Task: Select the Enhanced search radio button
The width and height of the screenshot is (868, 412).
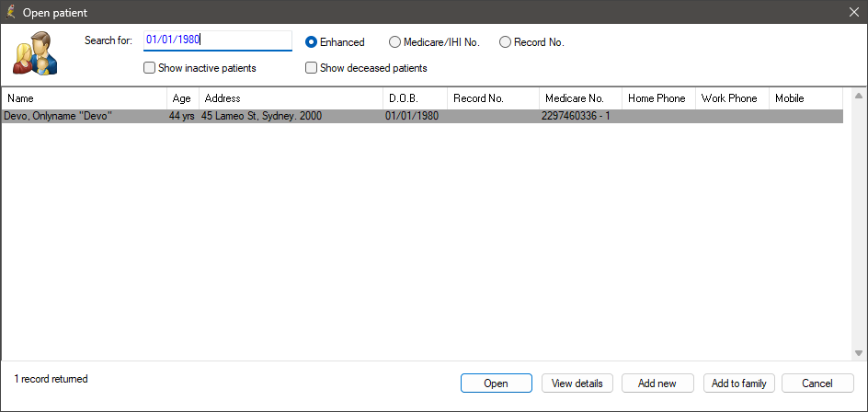Action: [x=335, y=42]
